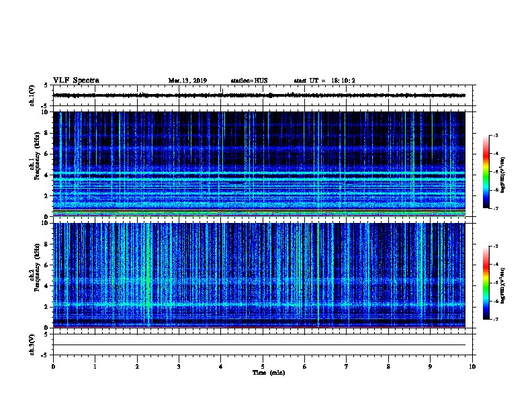
Task: Click the "VLF Spectra" plot title
Action: [76, 81]
